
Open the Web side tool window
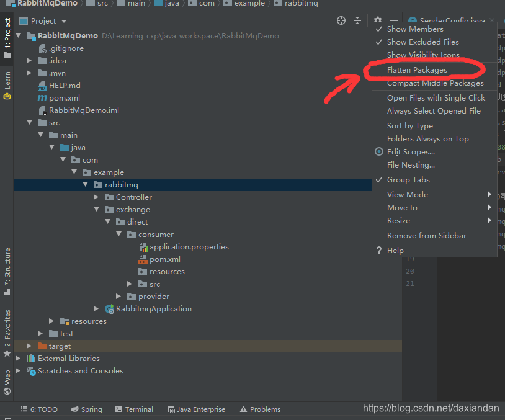tap(7, 382)
